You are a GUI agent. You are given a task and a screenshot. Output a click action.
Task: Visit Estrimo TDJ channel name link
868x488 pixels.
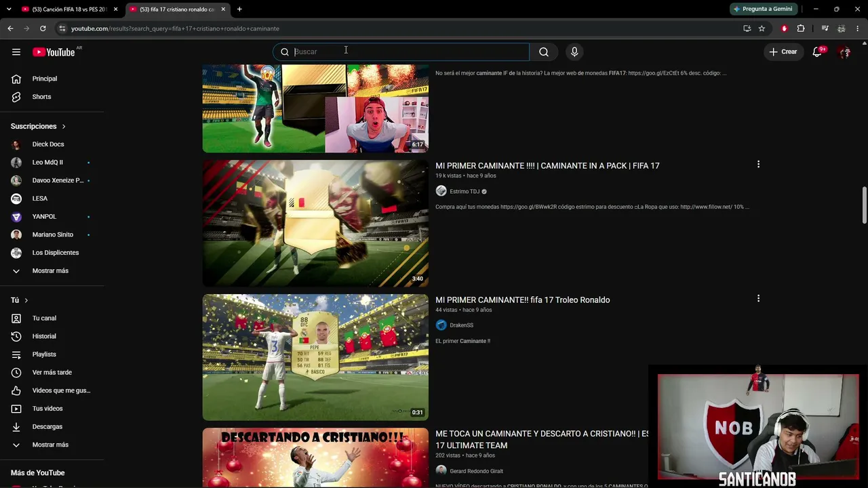coord(465,192)
